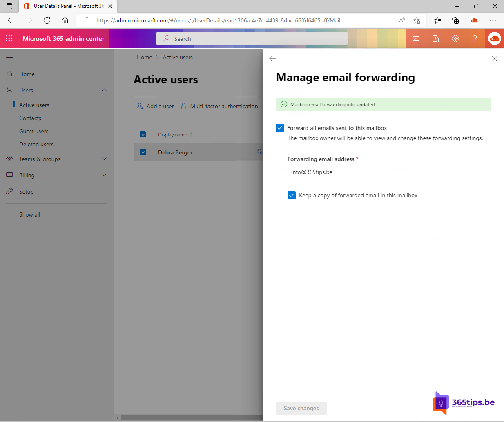Viewport: 504px width, 422px height.
Task: Add this page to favorites star icon
Action: [x=417, y=20]
